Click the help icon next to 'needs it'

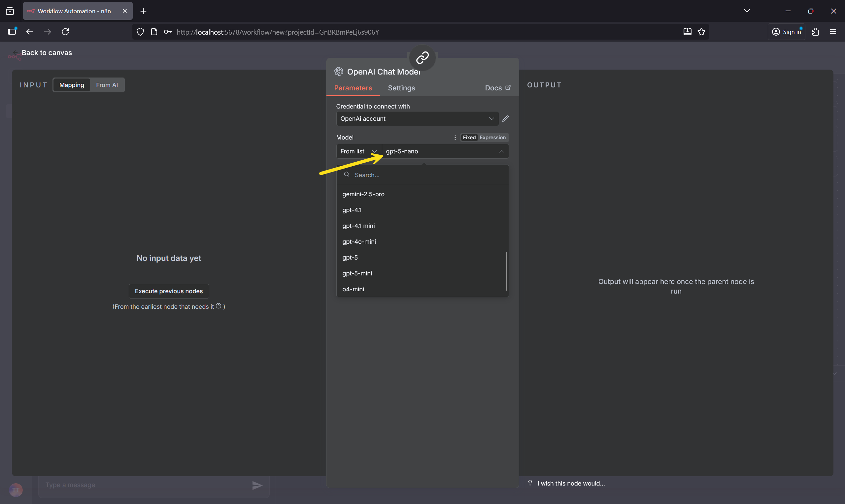point(219,306)
